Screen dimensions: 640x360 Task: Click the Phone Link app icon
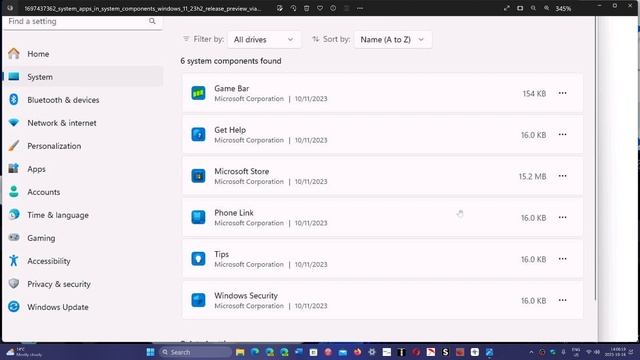click(198, 217)
